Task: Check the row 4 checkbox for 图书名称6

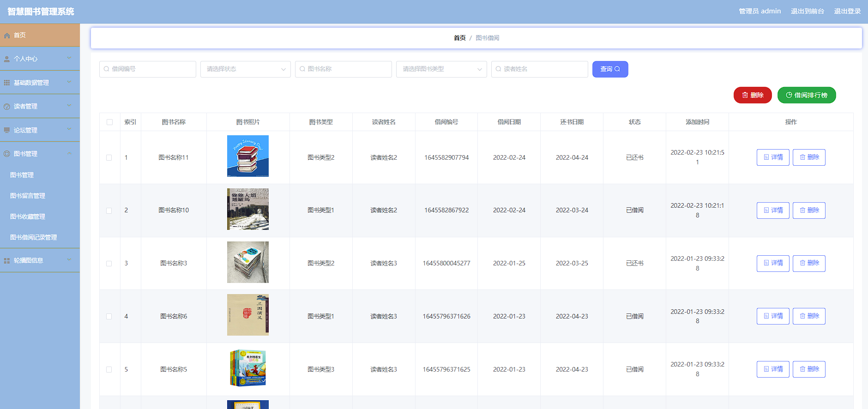Action: point(109,316)
